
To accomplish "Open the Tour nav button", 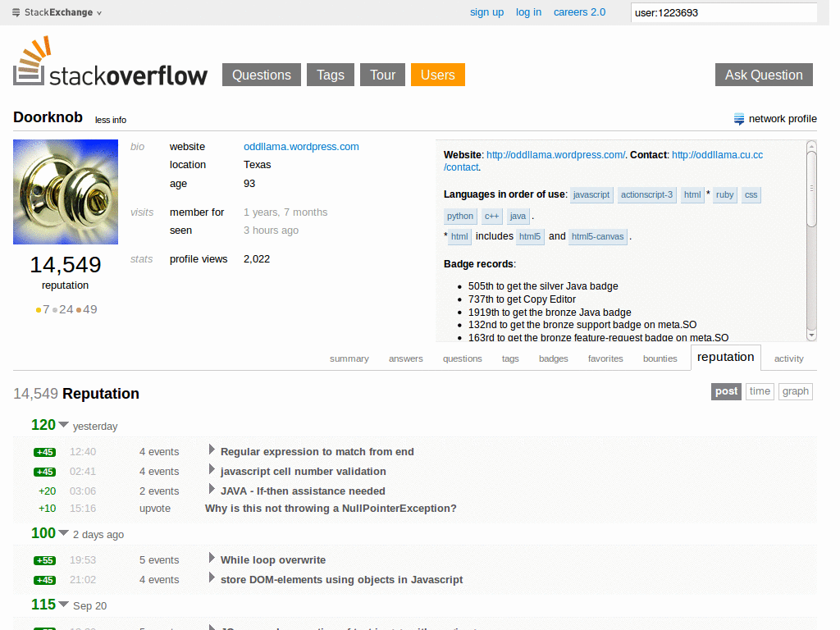I will click(382, 75).
